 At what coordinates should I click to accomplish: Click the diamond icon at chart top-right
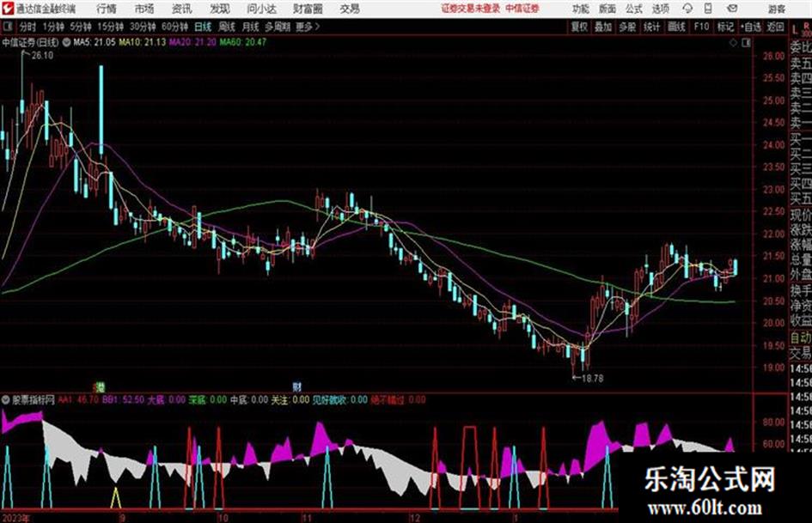(x=733, y=43)
